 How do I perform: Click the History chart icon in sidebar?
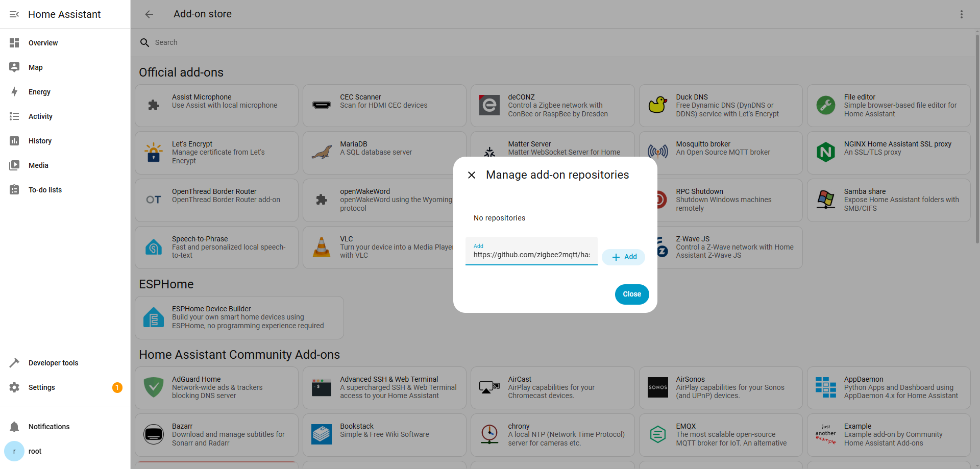pos(14,141)
